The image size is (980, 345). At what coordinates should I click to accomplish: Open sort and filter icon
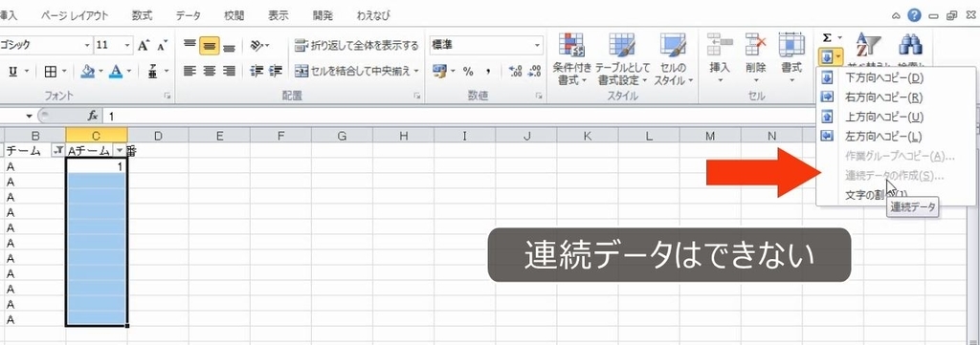click(868, 45)
